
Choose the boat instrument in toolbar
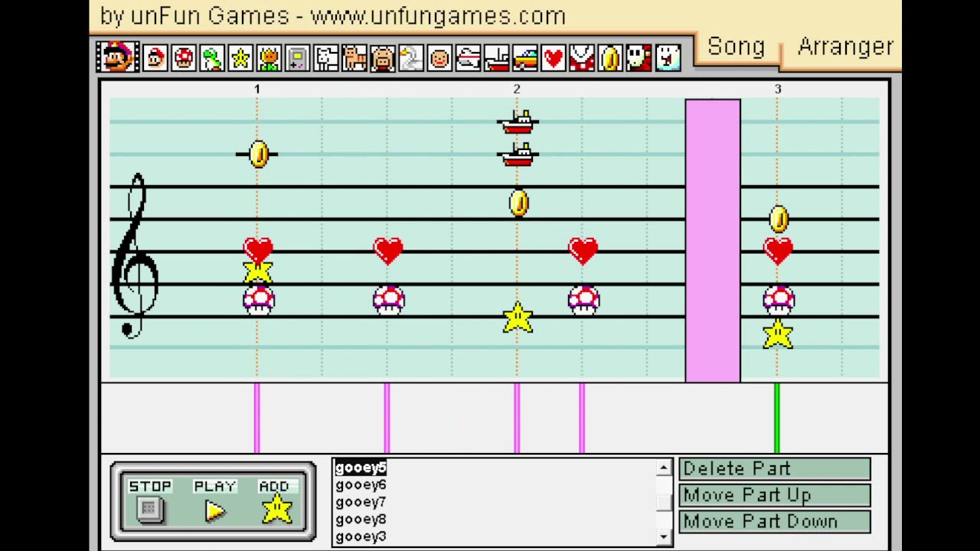pos(497,58)
